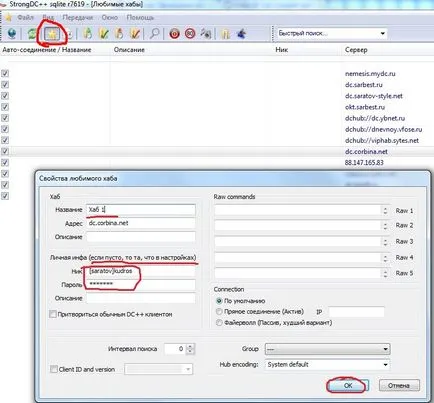Uncheck auto-connect for nemesis.mydc.ru hub
This screenshot has height=403, width=434.
(5, 73)
